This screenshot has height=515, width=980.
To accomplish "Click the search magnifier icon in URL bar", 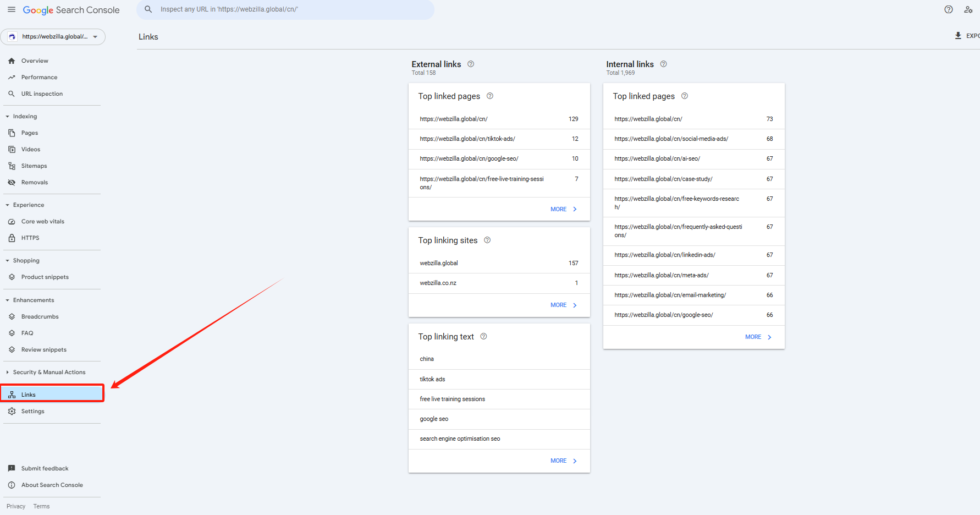I will point(148,9).
